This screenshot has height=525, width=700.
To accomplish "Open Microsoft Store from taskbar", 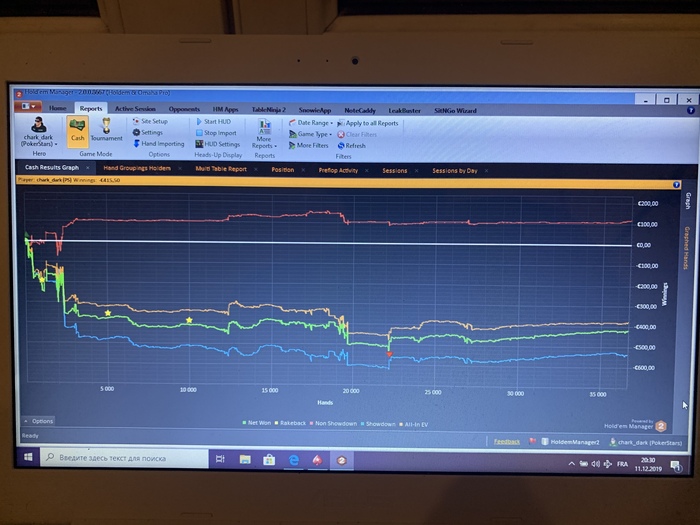I will point(269,459).
